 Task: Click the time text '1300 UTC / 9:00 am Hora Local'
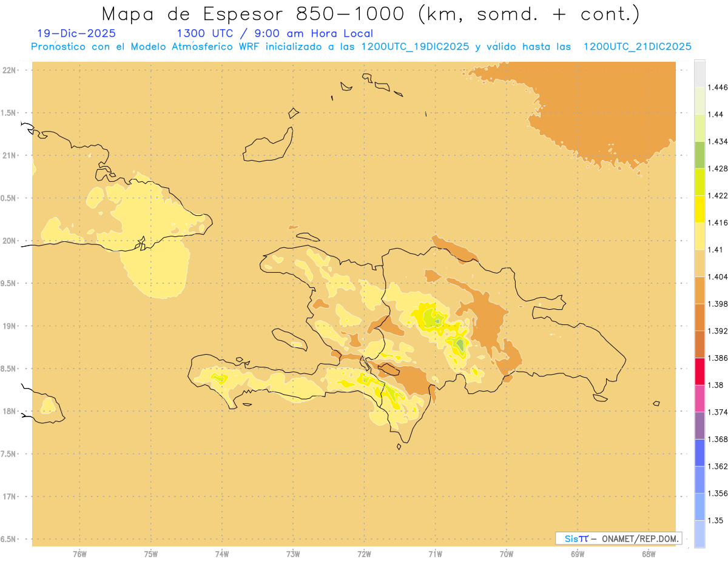tap(275, 34)
